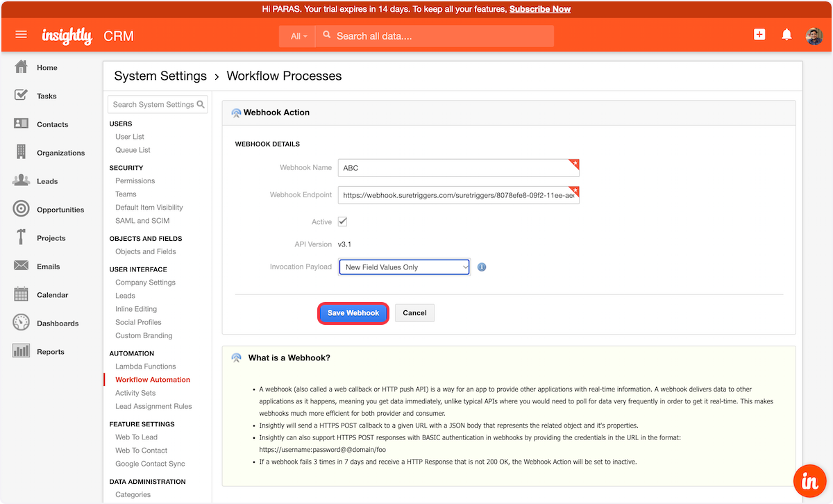Screen dimensions: 833x504
Task: Open Web To Contact settings
Action: coord(141,451)
